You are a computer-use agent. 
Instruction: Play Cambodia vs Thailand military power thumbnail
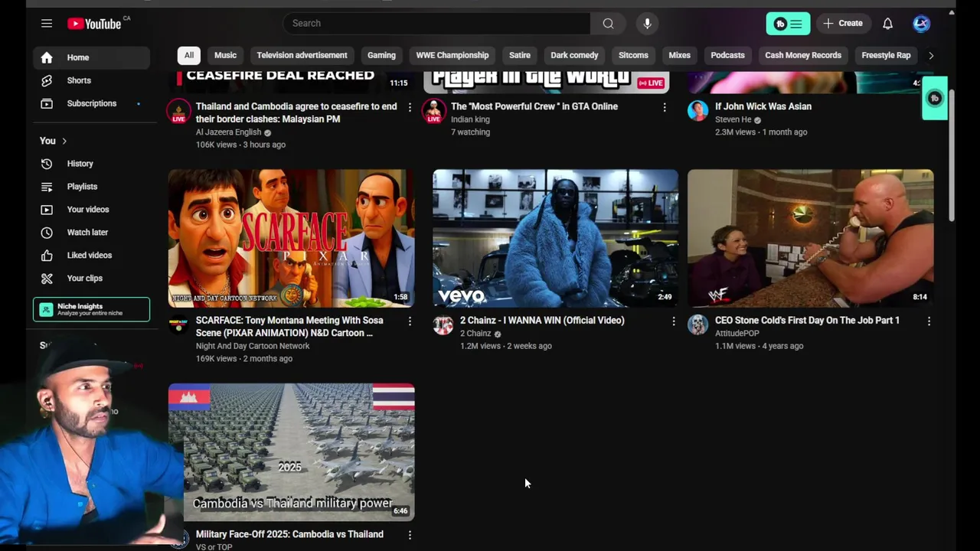291,452
